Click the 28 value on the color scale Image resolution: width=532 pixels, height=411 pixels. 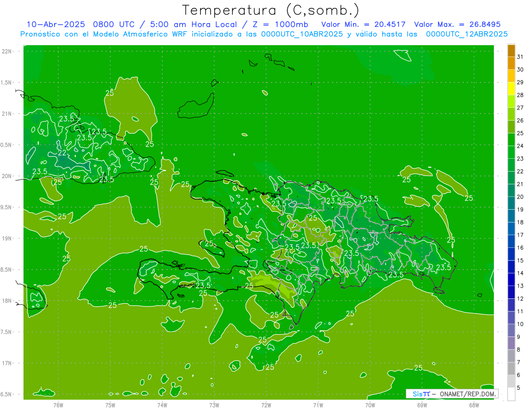[x=520, y=95]
